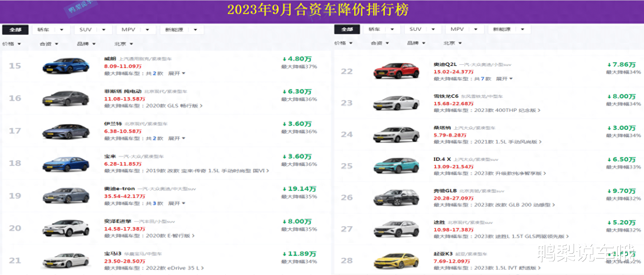Open the 新能源 dropdown in the right panel
644x275 pixels.
click(x=509, y=29)
